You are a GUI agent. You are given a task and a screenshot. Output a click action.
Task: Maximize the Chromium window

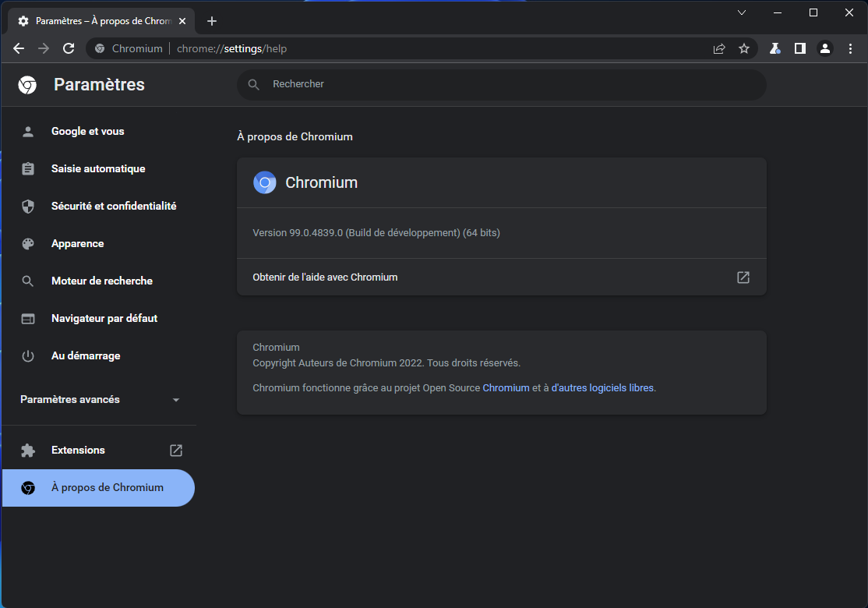tap(813, 12)
